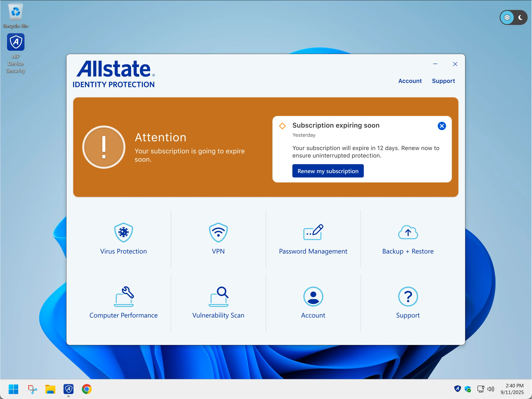Open Windows Security tray icon

tap(467, 389)
